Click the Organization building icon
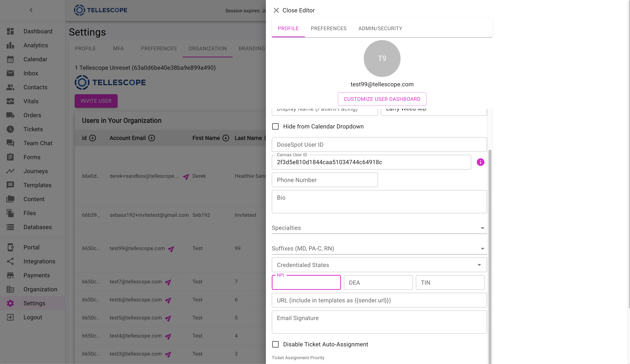Screen dimensions: 630x364 tap(10, 289)
